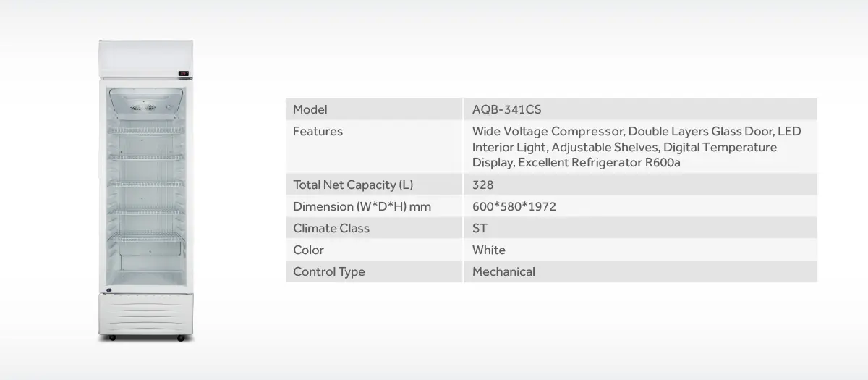Click the interior fan unit of the refrigerator
This screenshot has width=868, height=380.
pyautogui.click(x=145, y=107)
